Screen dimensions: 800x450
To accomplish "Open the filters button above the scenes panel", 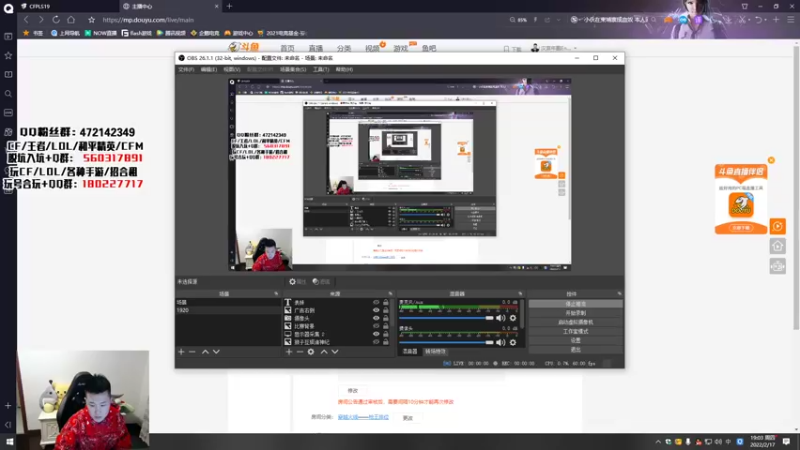I will (321, 282).
